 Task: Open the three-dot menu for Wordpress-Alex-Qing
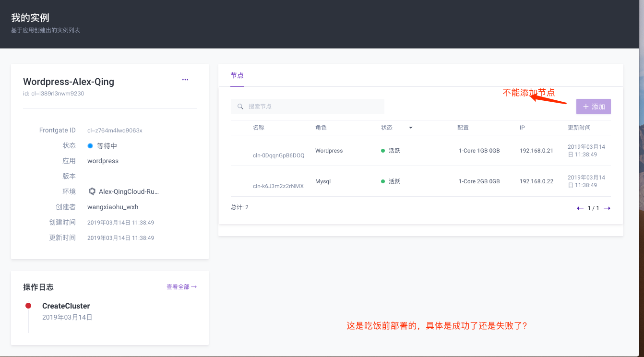click(x=185, y=80)
